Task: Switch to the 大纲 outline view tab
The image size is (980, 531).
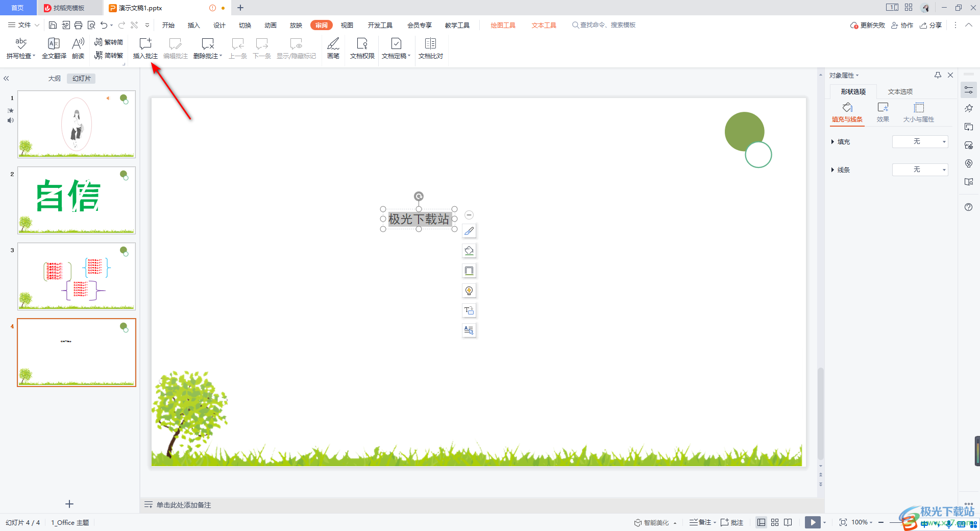Action: (55, 79)
